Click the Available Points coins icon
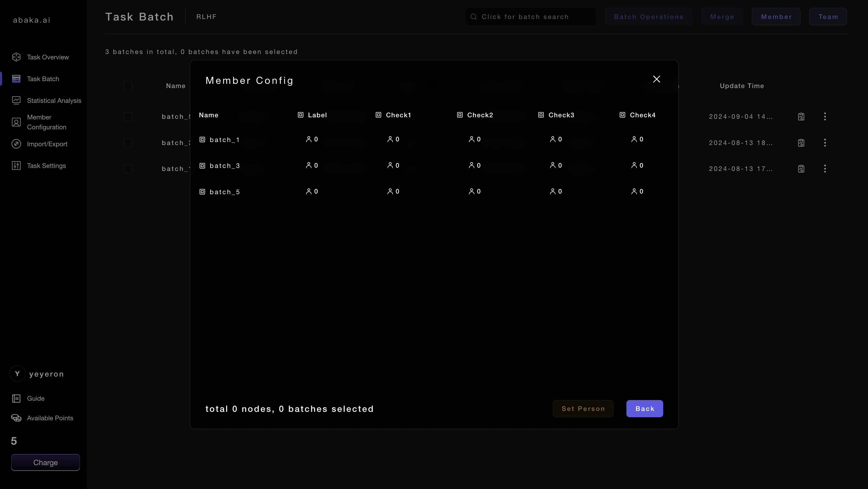 tap(16, 418)
